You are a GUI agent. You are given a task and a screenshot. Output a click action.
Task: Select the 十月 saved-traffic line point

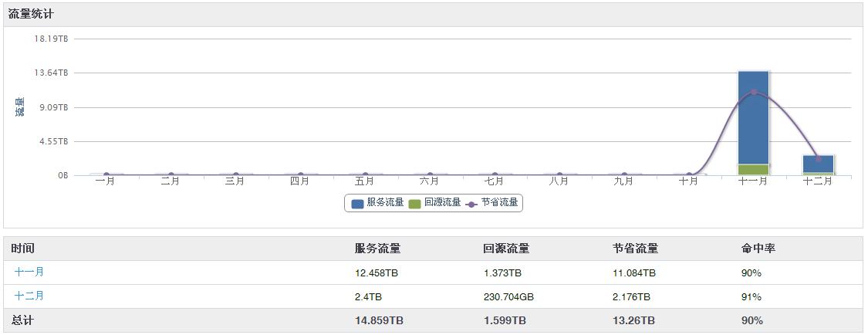pos(689,175)
